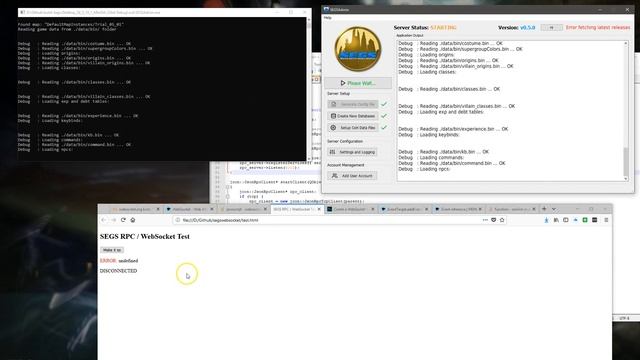Click the Application Output scrollbar thumb
The height and width of the screenshot is (360, 640).
(626, 161)
